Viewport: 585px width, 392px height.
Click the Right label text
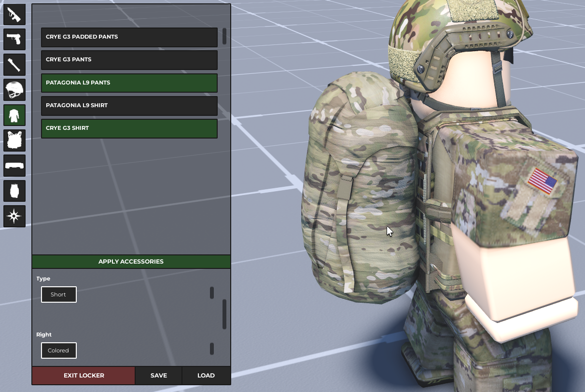(x=44, y=335)
